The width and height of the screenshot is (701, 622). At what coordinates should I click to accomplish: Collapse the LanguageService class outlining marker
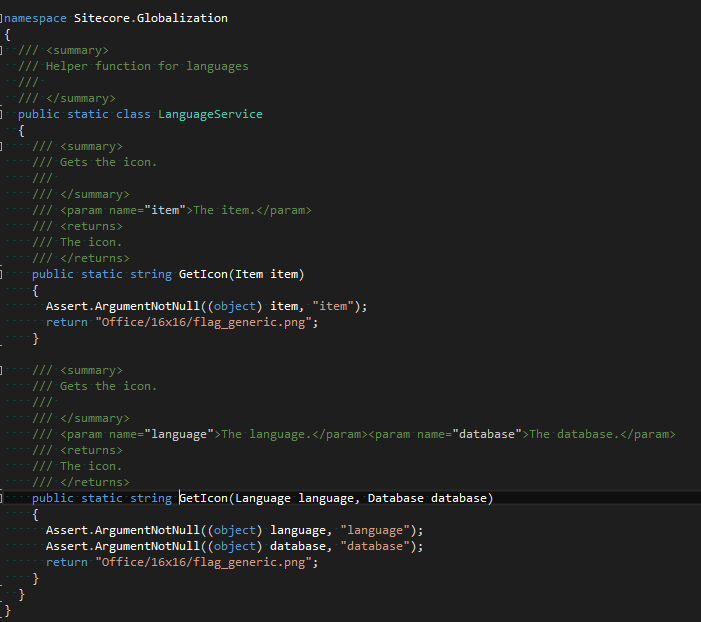1,114
